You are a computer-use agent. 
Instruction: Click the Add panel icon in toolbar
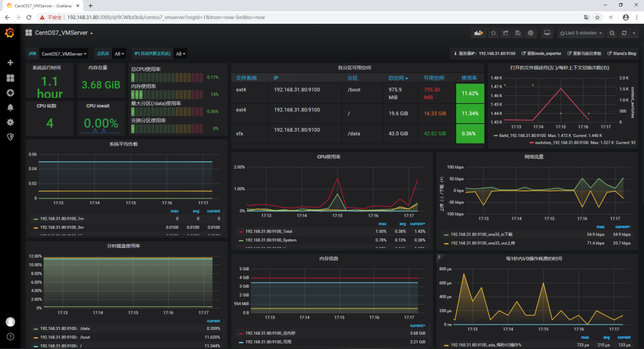point(478,33)
